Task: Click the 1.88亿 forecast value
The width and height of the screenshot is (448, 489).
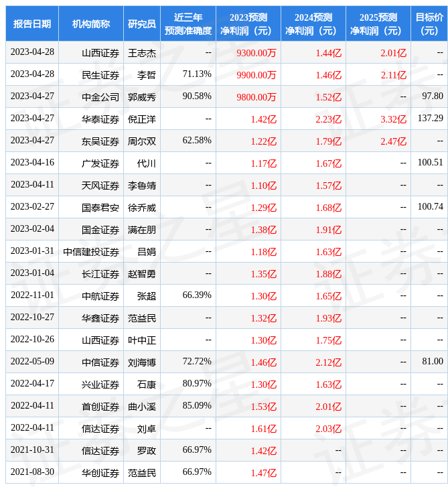Action: coord(329,274)
